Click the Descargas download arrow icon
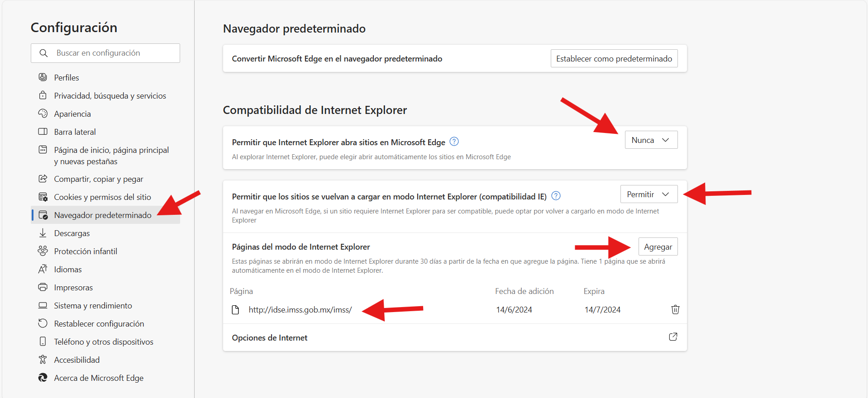This screenshot has height=398, width=868. tap(43, 233)
